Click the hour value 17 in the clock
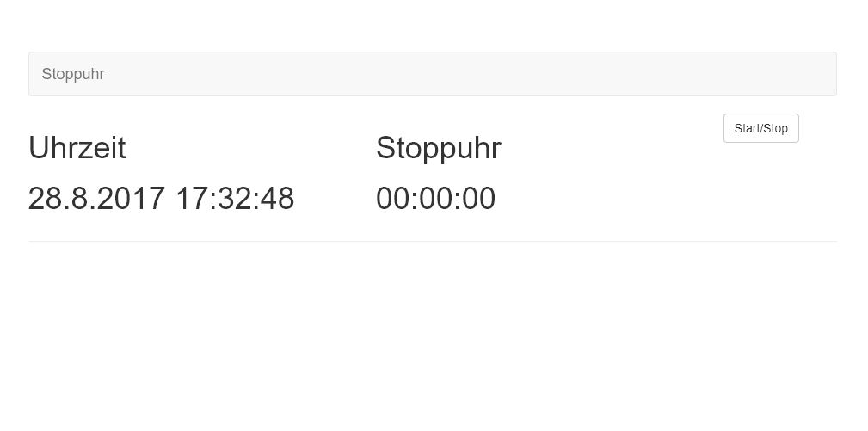 [x=192, y=199]
